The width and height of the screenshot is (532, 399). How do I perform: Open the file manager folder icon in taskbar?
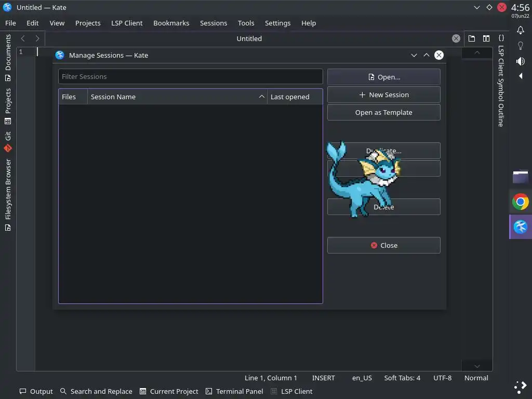point(521,177)
